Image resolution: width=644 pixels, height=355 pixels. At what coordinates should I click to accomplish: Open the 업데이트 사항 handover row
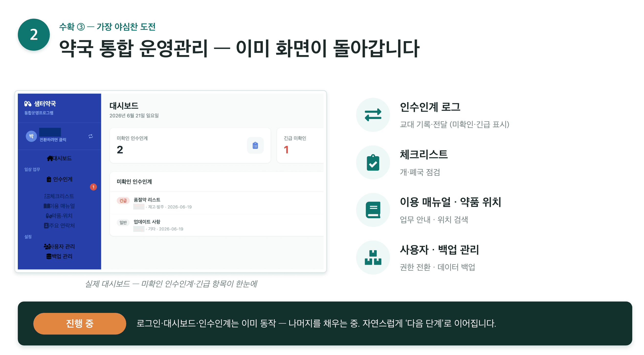pyautogui.click(x=216, y=225)
